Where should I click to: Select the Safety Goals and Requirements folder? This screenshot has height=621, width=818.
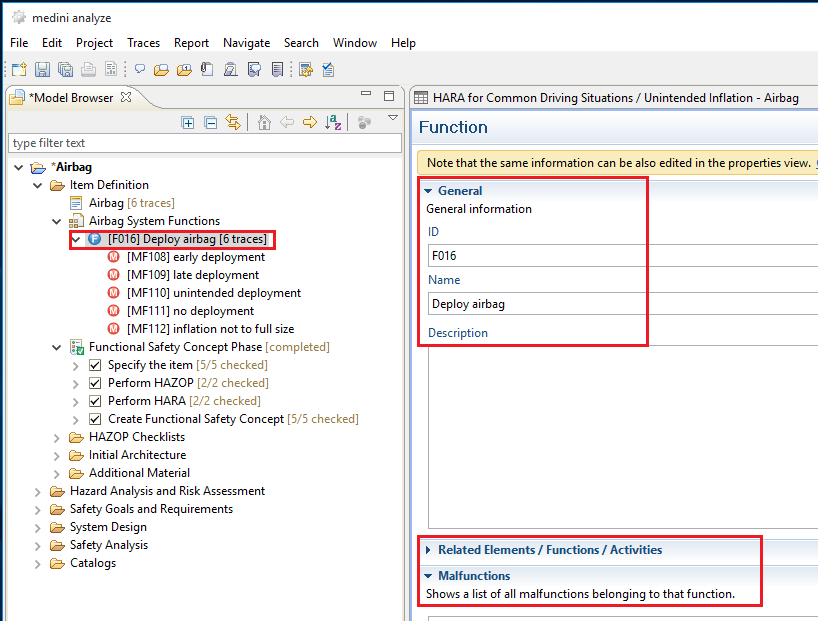pyautogui.click(x=151, y=509)
